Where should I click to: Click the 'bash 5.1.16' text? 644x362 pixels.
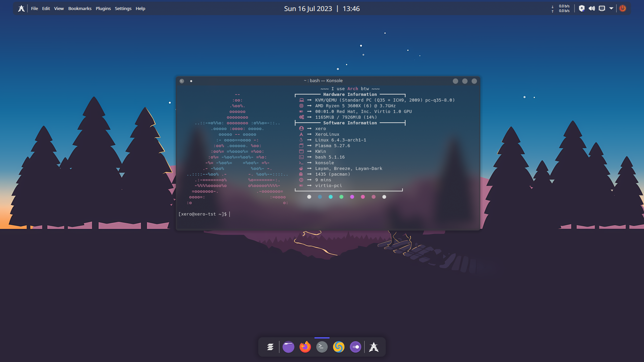pos(330,157)
